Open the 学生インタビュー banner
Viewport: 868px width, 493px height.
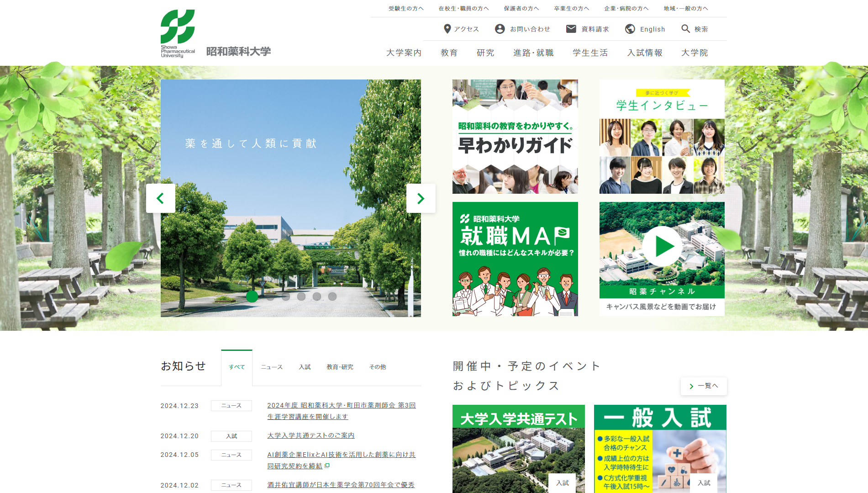662,137
